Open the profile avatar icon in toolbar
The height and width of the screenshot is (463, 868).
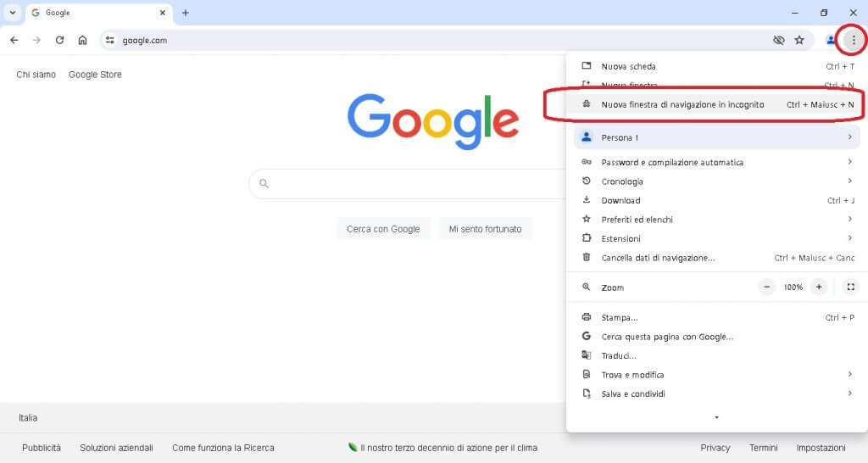click(831, 40)
